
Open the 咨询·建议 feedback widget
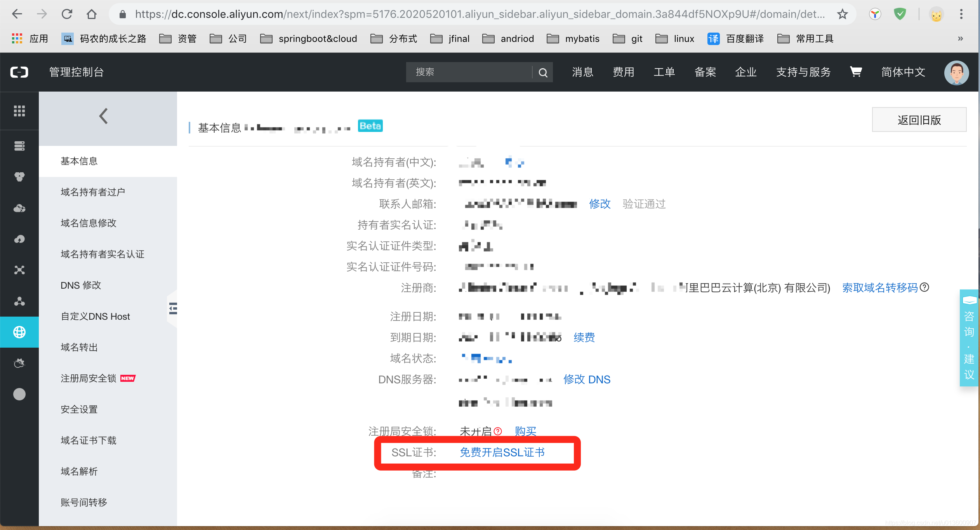(x=969, y=338)
